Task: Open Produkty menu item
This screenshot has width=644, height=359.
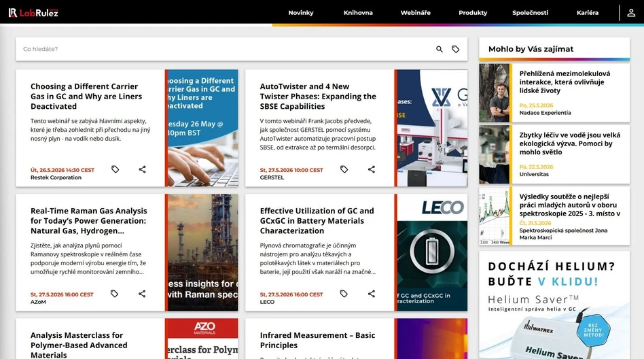Action: pyautogui.click(x=473, y=13)
